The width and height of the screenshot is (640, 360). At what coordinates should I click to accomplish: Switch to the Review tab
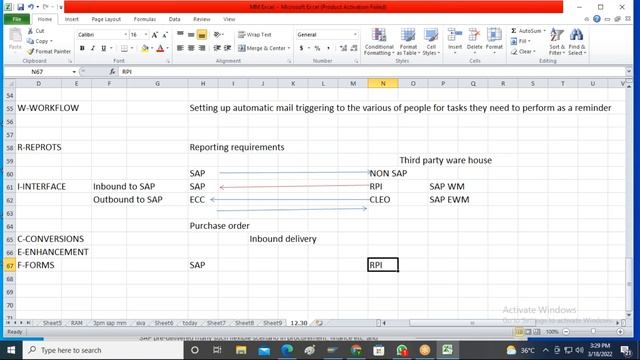202,19
